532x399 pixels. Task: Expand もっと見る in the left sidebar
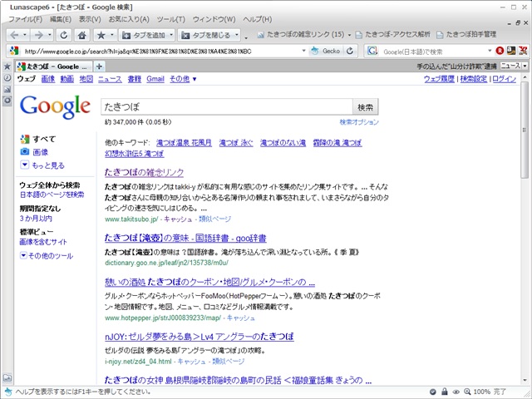pyautogui.click(x=42, y=165)
